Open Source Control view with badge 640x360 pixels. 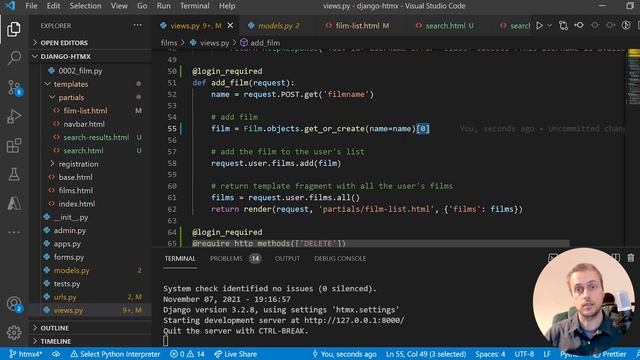pyautogui.click(x=15, y=87)
